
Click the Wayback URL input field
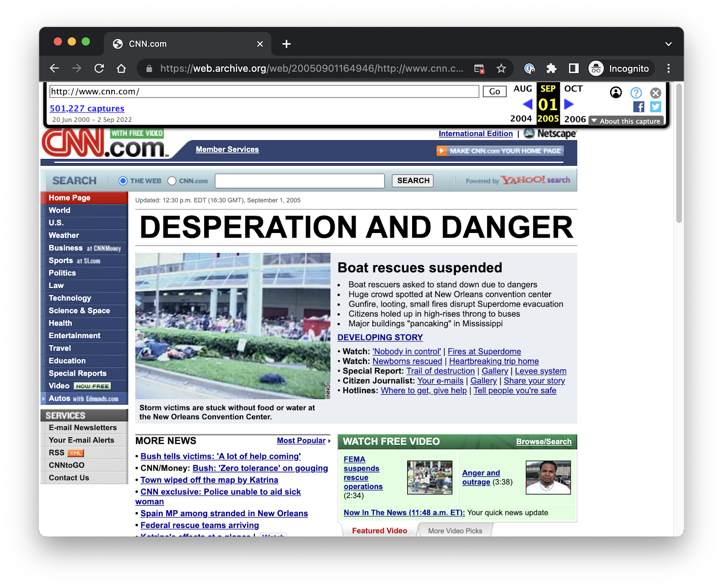[x=264, y=92]
